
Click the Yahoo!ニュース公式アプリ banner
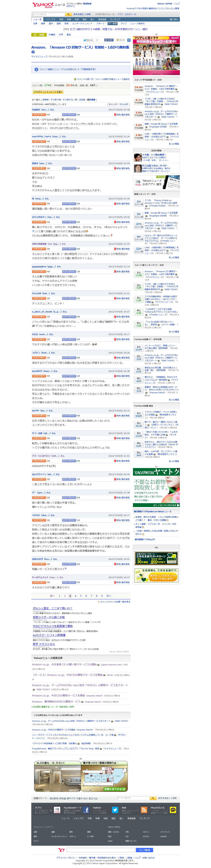(x=156, y=182)
